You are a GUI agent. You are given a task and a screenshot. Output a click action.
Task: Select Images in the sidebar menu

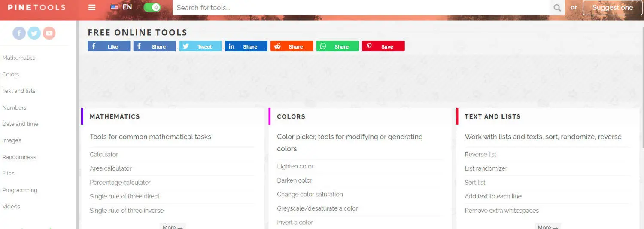pos(12,140)
